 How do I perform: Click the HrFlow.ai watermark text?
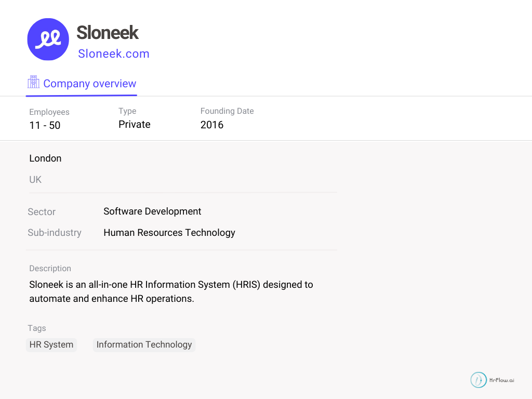[x=502, y=380]
